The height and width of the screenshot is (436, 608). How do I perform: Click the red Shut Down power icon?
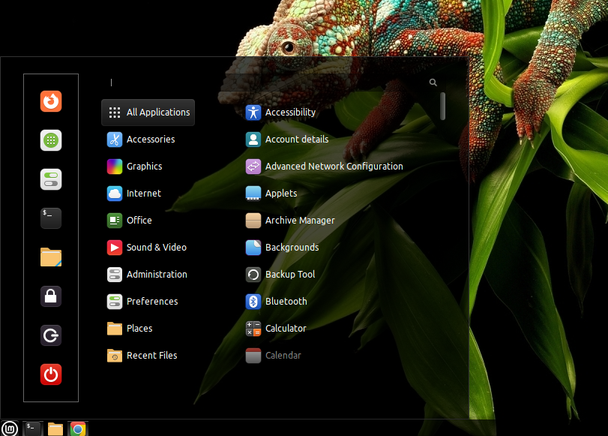(51, 374)
